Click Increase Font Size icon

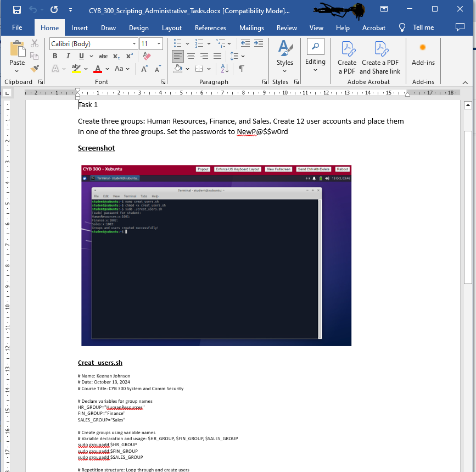(x=145, y=69)
